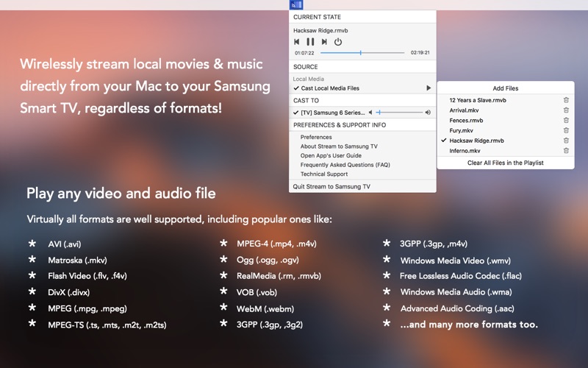This screenshot has width=588, height=368.
Task: Delete Fury.mkv with its trash icon
Action: 566,130
